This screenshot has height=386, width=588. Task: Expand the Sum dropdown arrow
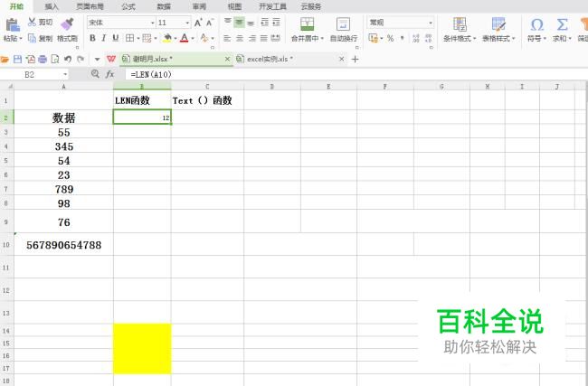point(570,38)
